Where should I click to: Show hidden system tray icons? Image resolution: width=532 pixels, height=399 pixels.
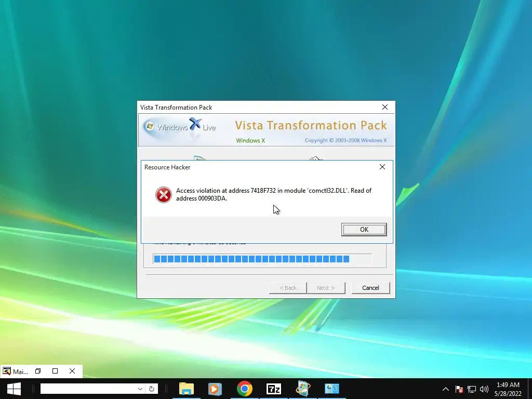point(446,389)
